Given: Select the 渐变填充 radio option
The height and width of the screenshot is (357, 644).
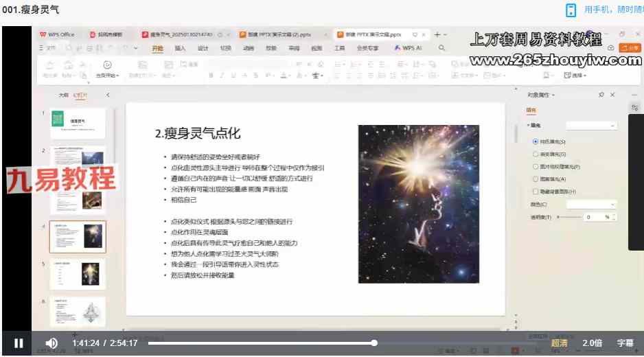Looking at the screenshot, I should coord(536,154).
